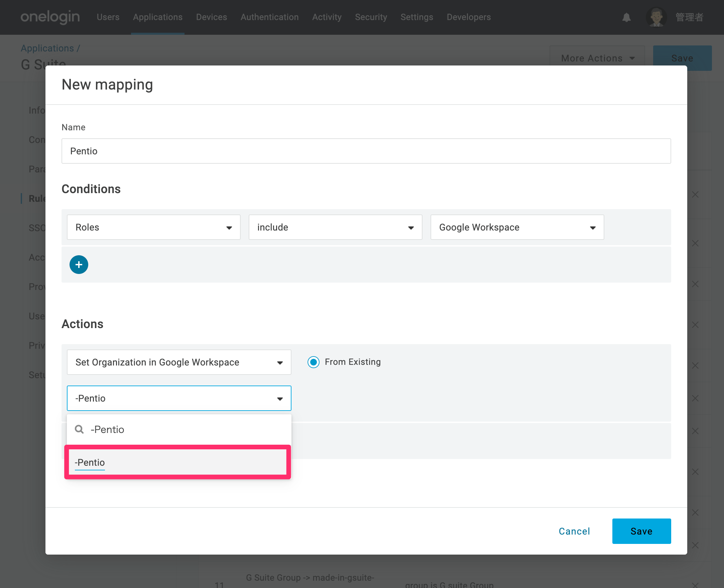Click the search magnifier icon in dropdown

pyautogui.click(x=79, y=429)
